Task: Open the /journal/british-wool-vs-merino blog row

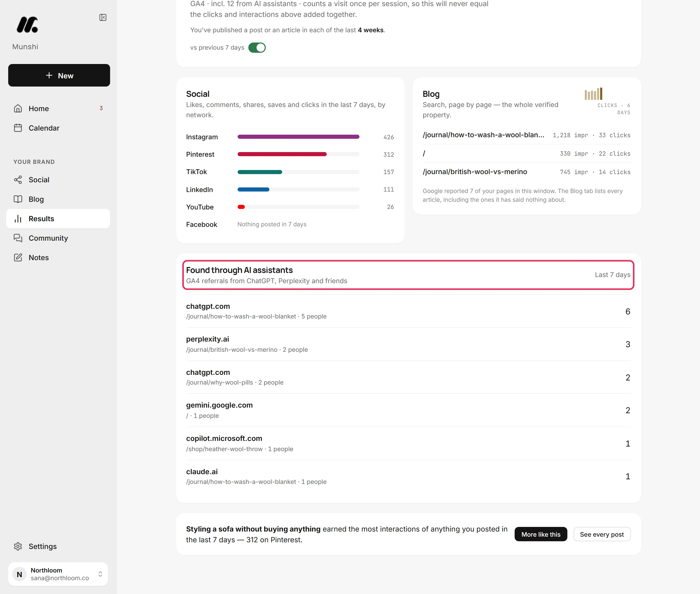Action: 527,172
